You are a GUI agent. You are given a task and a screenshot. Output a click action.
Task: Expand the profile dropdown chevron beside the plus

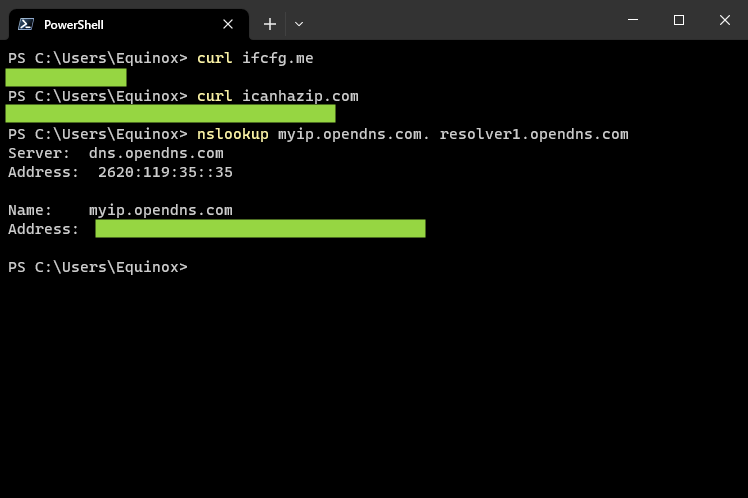click(x=299, y=24)
